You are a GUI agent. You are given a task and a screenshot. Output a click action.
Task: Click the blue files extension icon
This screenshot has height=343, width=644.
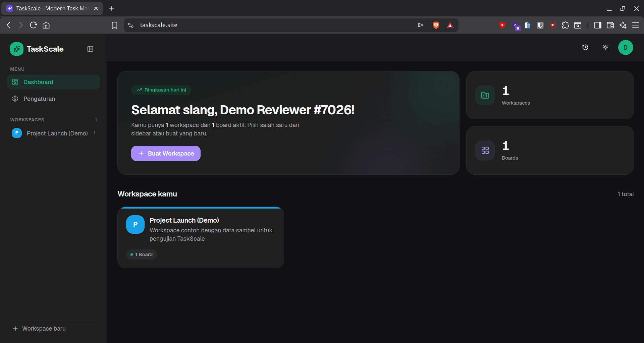[x=527, y=25]
